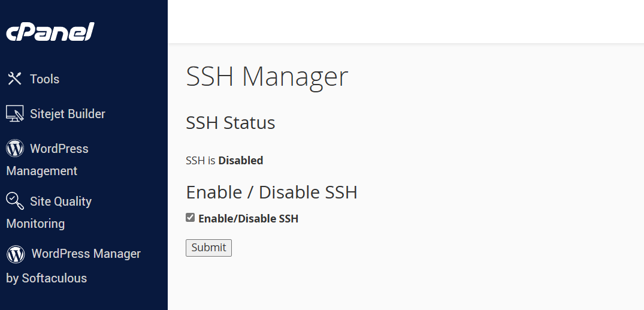Click the word Monitoring in sidebar
Viewport: 644px width, 310px height.
35,224
